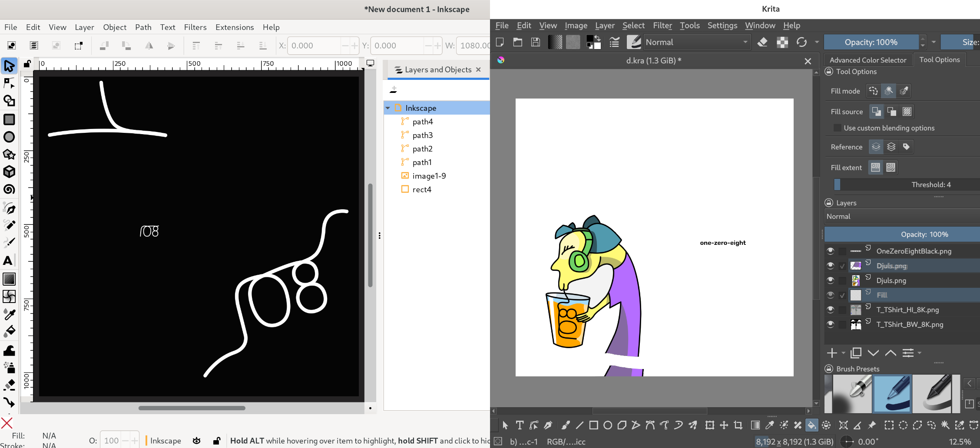
Task: Choose the Star tool in Inkscape
Action: pyautogui.click(x=10, y=155)
